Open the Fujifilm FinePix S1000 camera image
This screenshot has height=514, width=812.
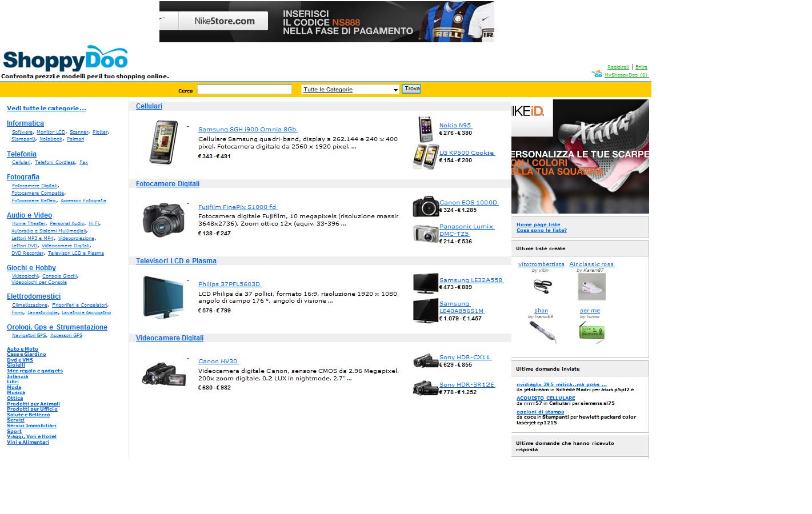pyautogui.click(x=163, y=219)
